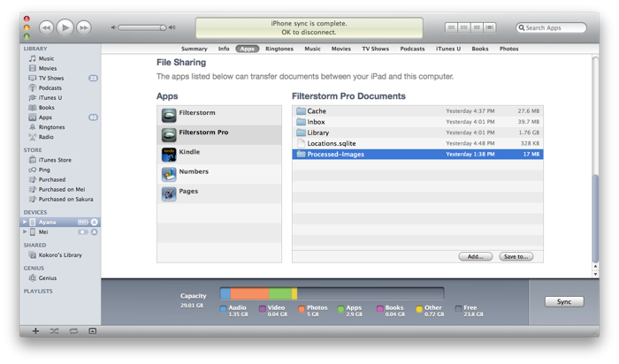
Task: Click the Search Apps field
Action: (x=553, y=28)
